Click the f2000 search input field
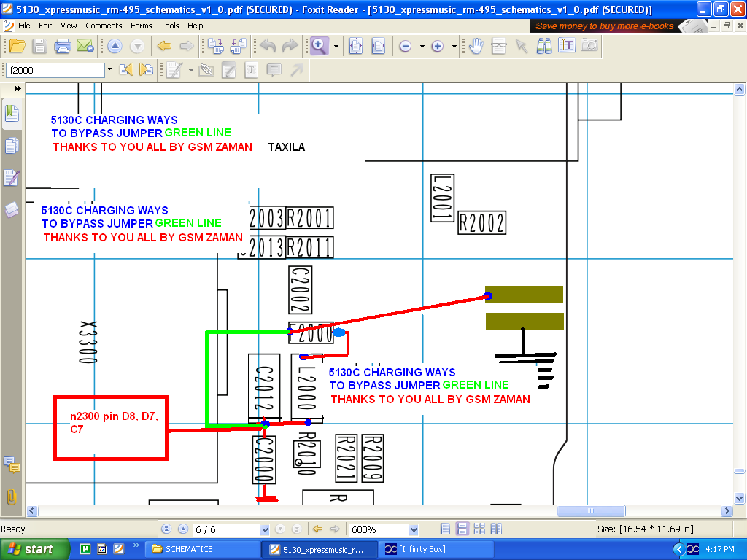Image resolution: width=747 pixels, height=560 pixels. click(x=55, y=70)
